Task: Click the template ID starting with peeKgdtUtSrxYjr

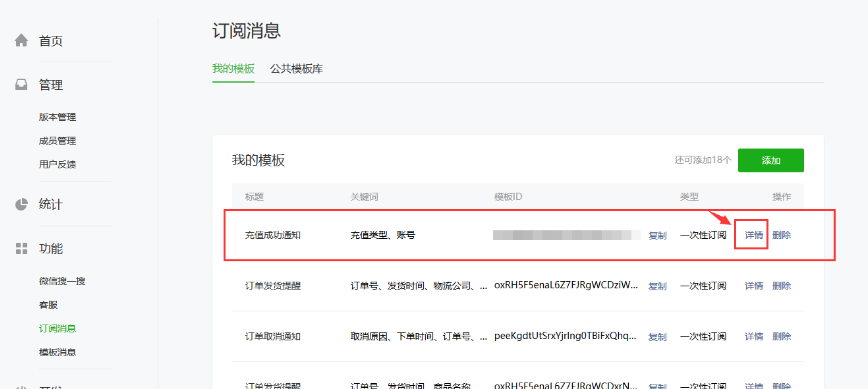Action: tap(565, 336)
